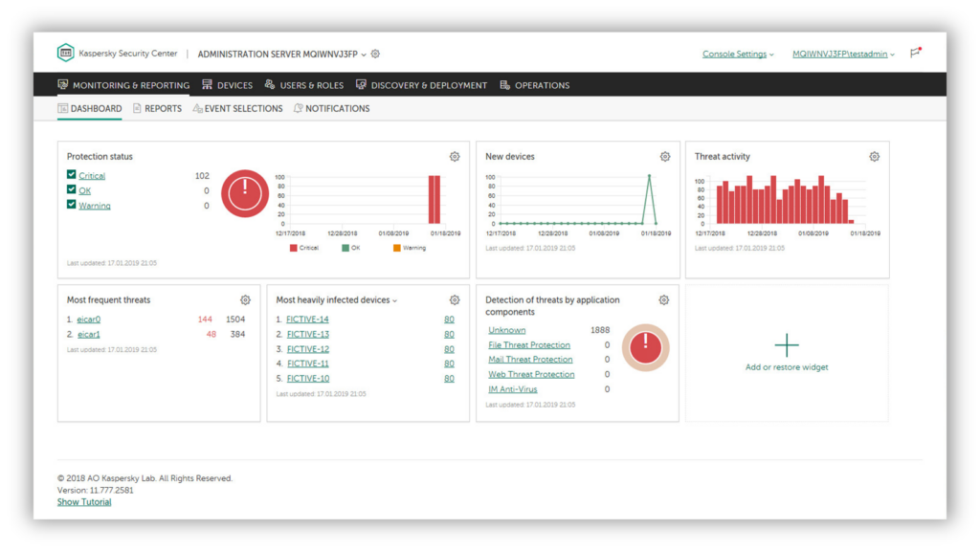This screenshot has height=551, width=980.
Task: Expand the Console Settings dropdown
Action: coord(738,55)
